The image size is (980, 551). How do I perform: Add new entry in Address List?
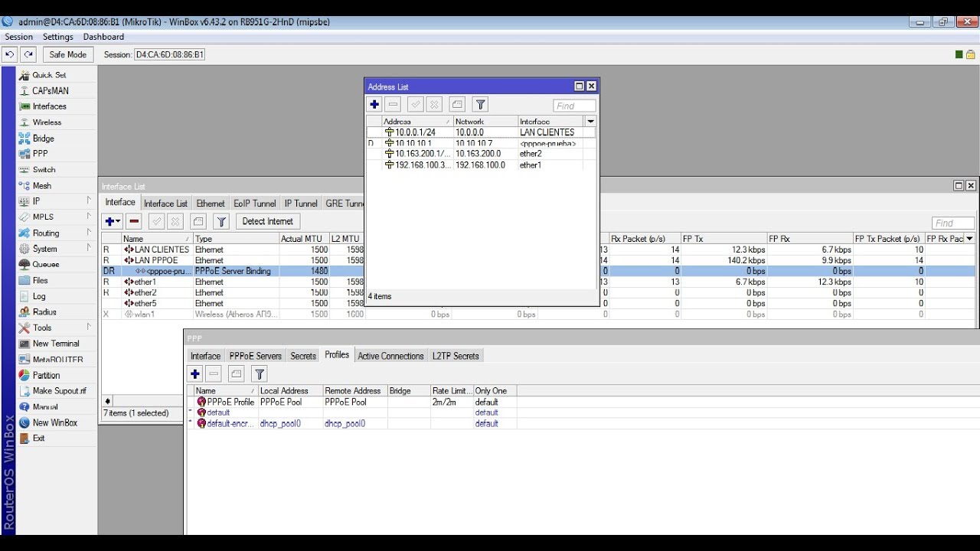374,105
